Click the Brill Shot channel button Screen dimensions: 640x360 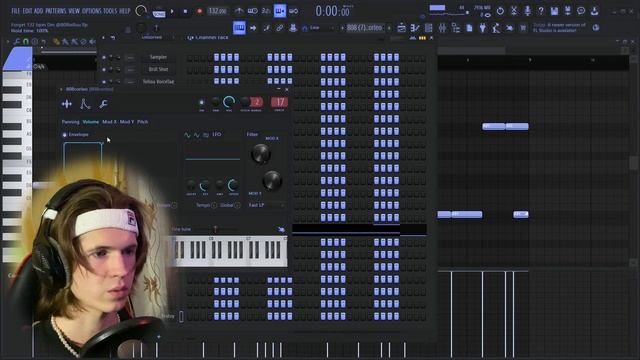(158, 69)
